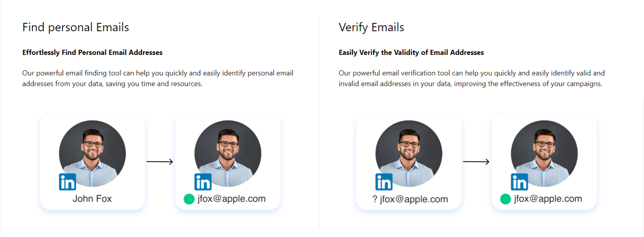Image resolution: width=644 pixels, height=237 pixels.
Task: Select the profile photo above John Fox
Action: [x=93, y=152]
